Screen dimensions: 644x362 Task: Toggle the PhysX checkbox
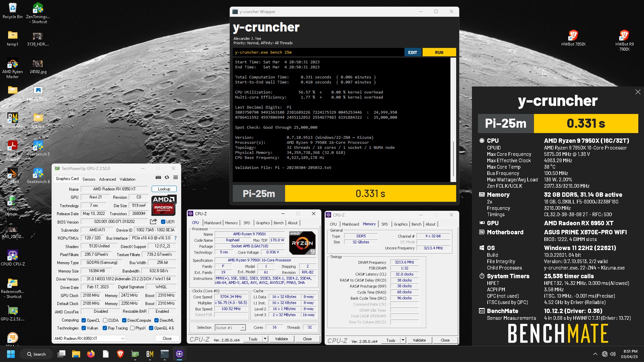coord(132,328)
